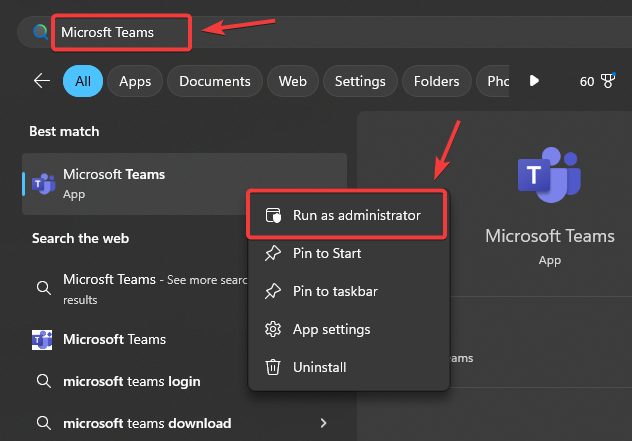Screen dimensions: 632x441
Task: Click Microsoft Teams title in preview pane
Action: (x=550, y=236)
